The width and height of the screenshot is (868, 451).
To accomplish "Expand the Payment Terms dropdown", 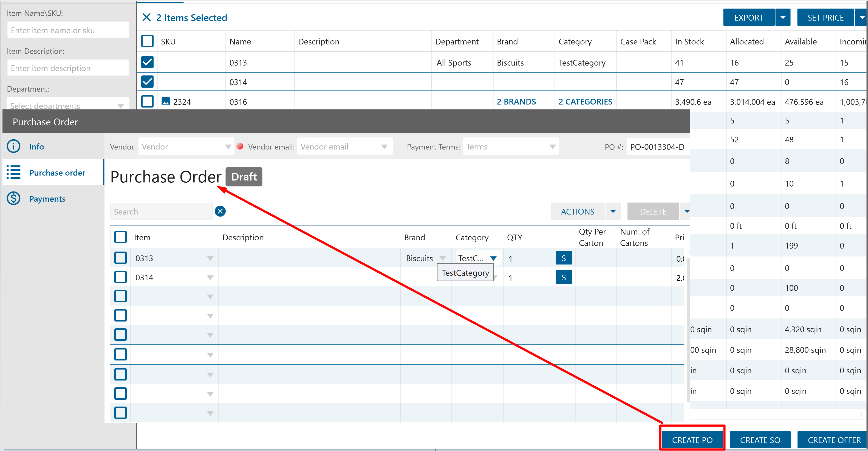I will [552, 146].
